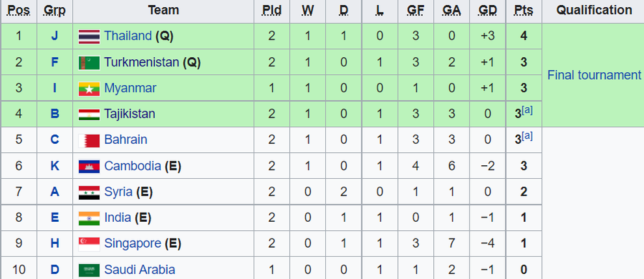644x279 pixels.
Task: Follow footnote [a] beside Tajikistan points
Action: 527,111
